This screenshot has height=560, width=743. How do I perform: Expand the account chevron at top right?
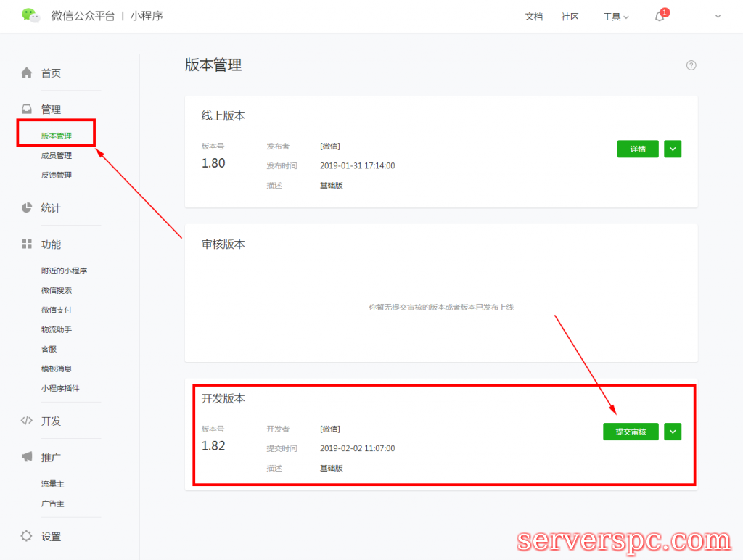tap(717, 17)
